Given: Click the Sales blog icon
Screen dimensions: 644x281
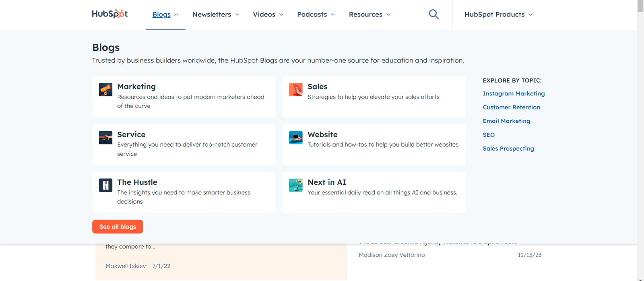Looking at the screenshot, I should coord(296,89).
